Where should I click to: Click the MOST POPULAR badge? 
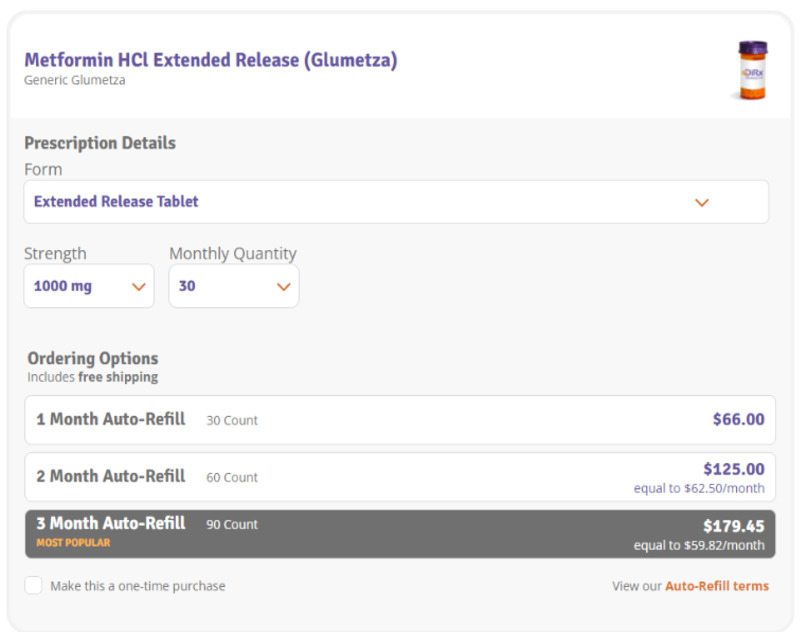tap(73, 543)
